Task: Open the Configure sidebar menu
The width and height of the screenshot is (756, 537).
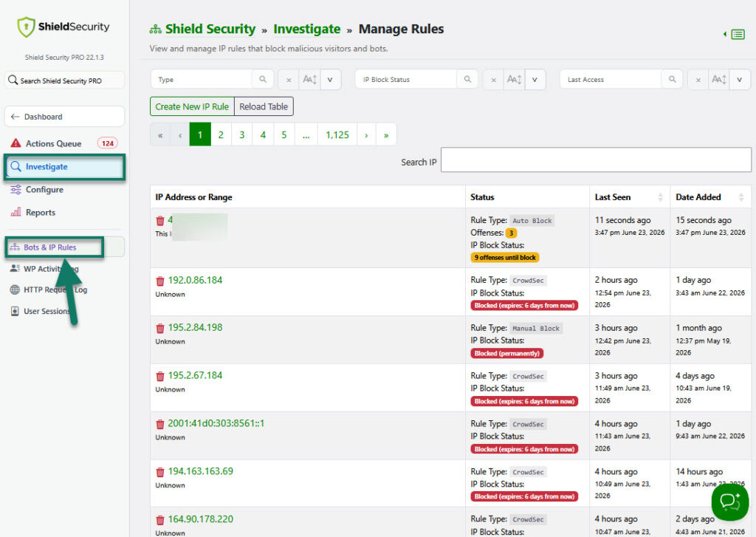Action: coord(44,190)
